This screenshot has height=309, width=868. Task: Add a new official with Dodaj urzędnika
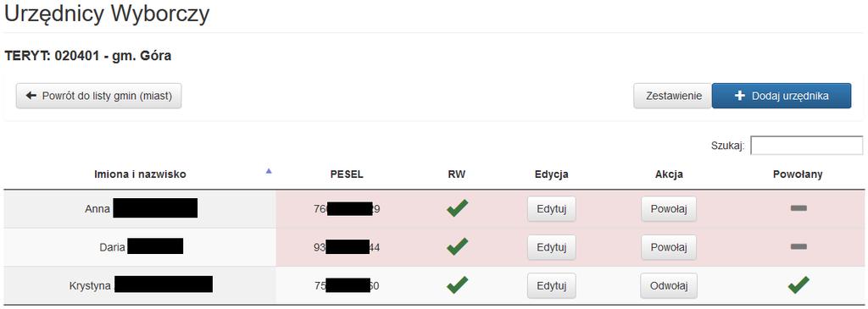click(782, 97)
